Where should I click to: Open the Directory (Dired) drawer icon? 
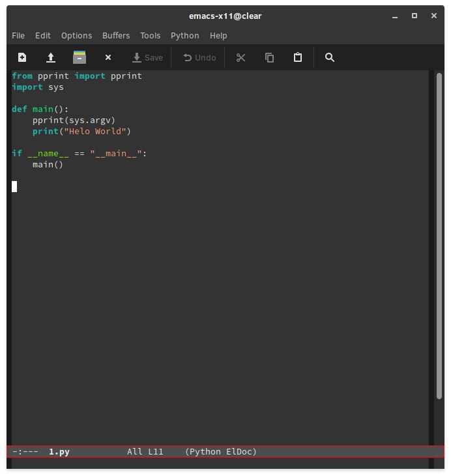(x=80, y=57)
